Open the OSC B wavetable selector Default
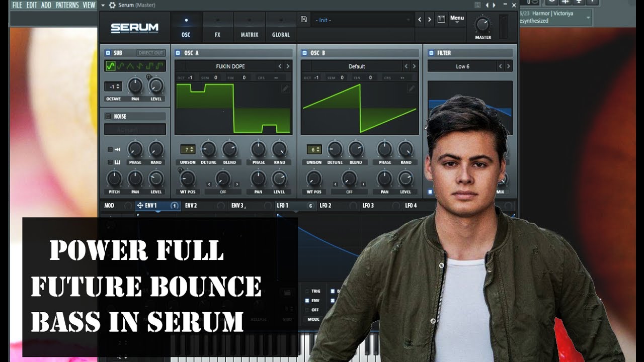 (x=357, y=66)
